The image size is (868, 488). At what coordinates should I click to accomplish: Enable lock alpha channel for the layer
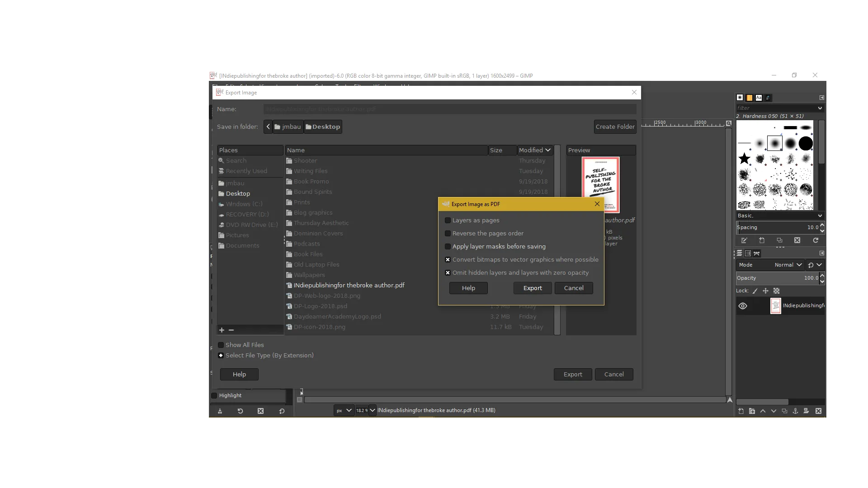(777, 291)
